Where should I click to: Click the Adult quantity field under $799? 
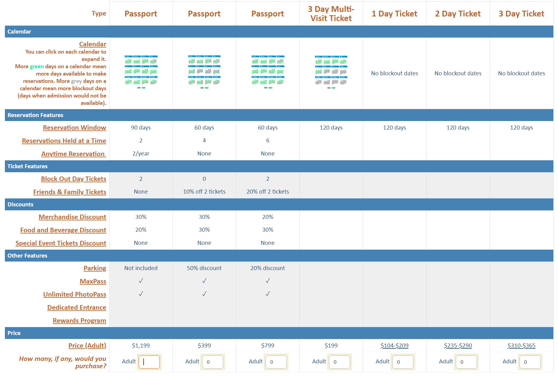point(276,362)
